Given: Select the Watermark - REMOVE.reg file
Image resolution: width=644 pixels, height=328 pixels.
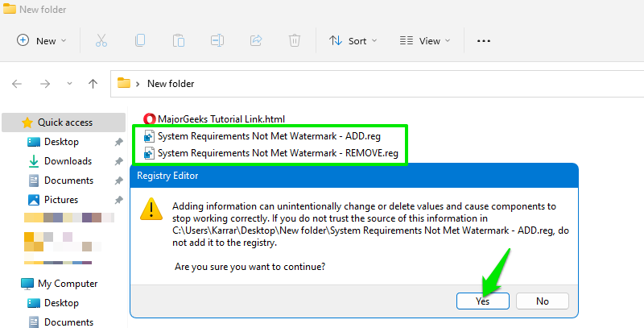Looking at the screenshot, I should [x=278, y=153].
